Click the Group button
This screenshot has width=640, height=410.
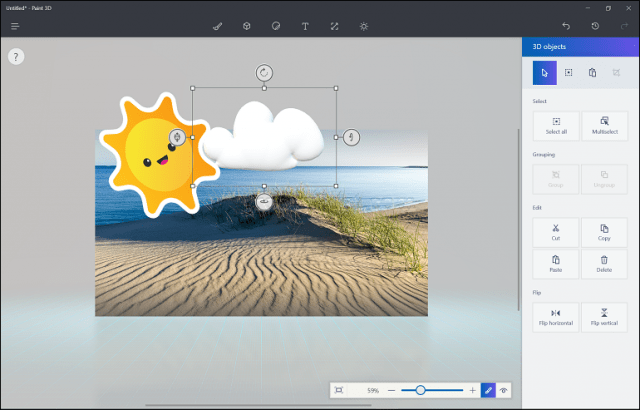click(x=556, y=179)
